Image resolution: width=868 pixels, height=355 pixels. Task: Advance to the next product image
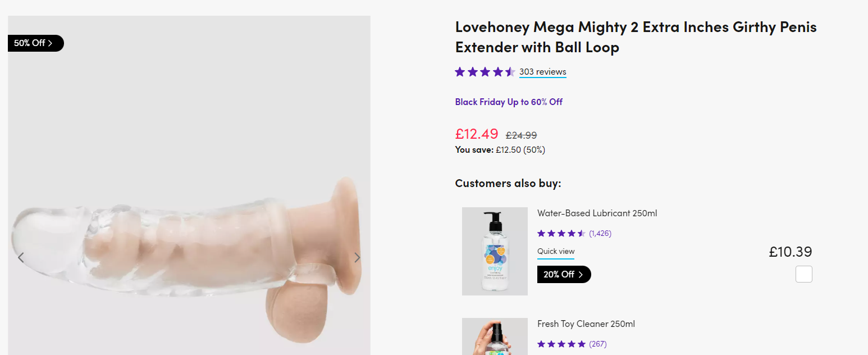357,258
